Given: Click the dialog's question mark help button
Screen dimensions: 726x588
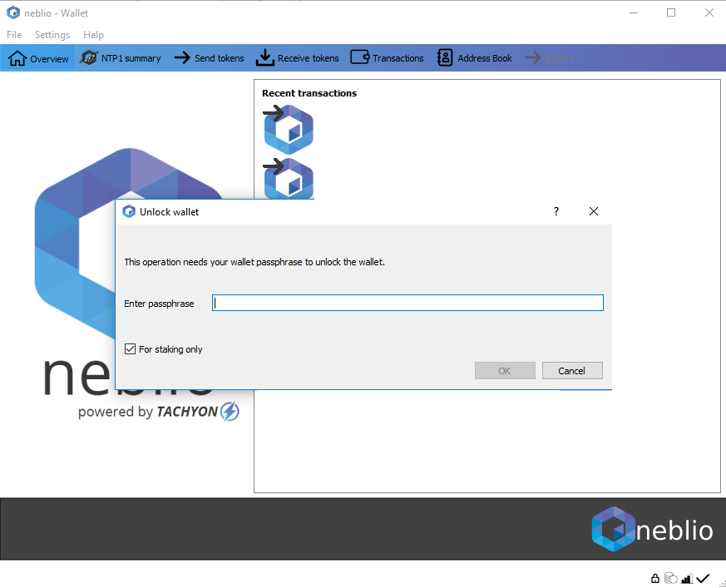Looking at the screenshot, I should point(556,211).
